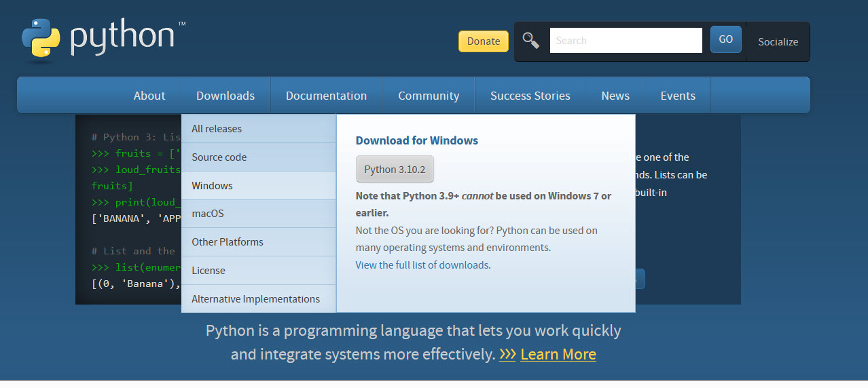Open the Documentation menu
The width and height of the screenshot is (868, 388).
[x=326, y=96]
